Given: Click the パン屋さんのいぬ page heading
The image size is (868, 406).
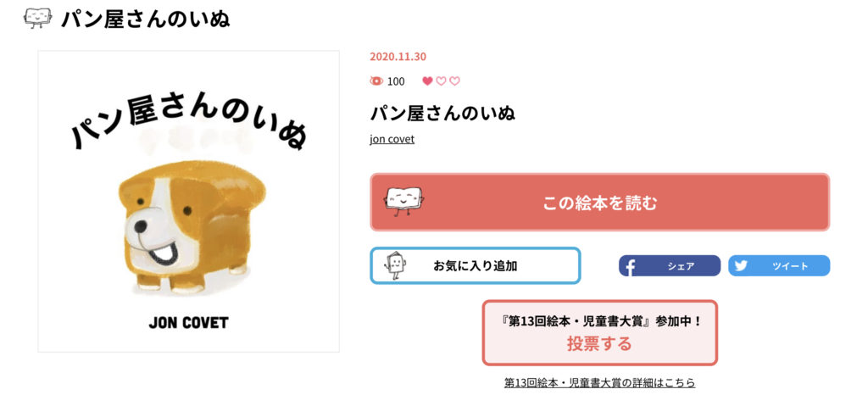Looking at the screenshot, I should (x=146, y=19).
